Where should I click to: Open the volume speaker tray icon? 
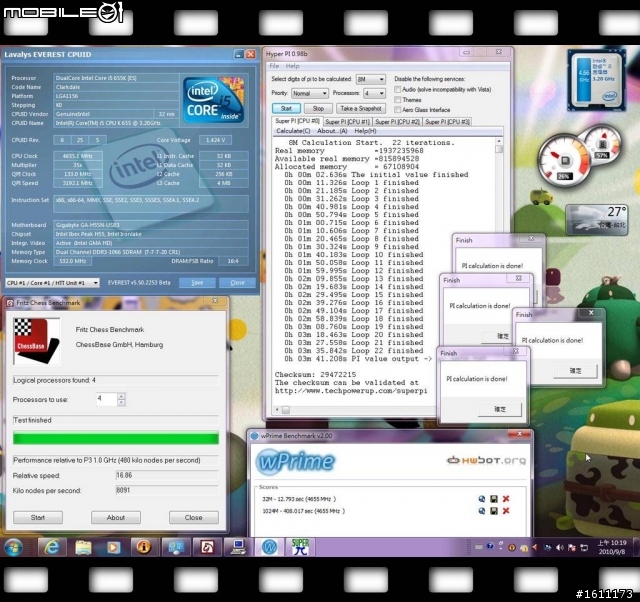[x=560, y=547]
